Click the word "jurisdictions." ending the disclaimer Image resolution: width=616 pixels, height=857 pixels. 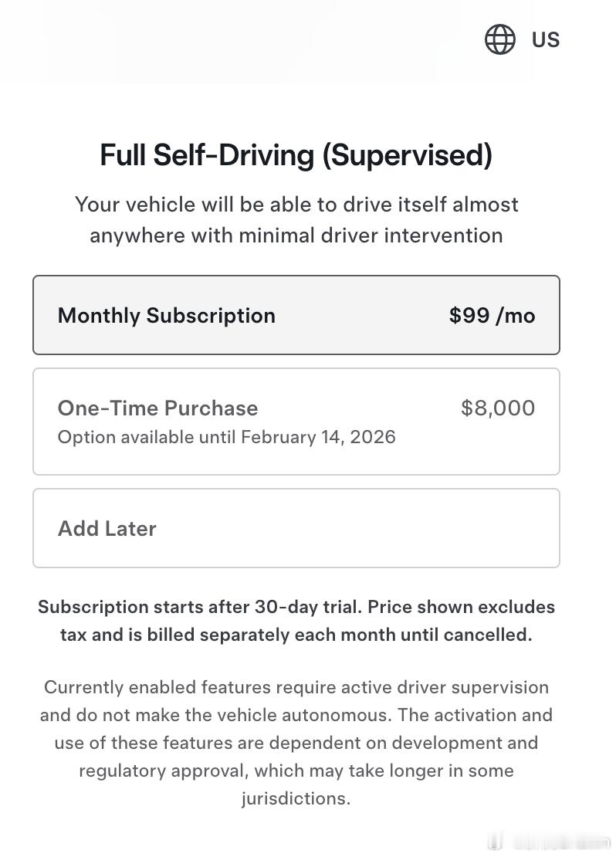coord(296,798)
